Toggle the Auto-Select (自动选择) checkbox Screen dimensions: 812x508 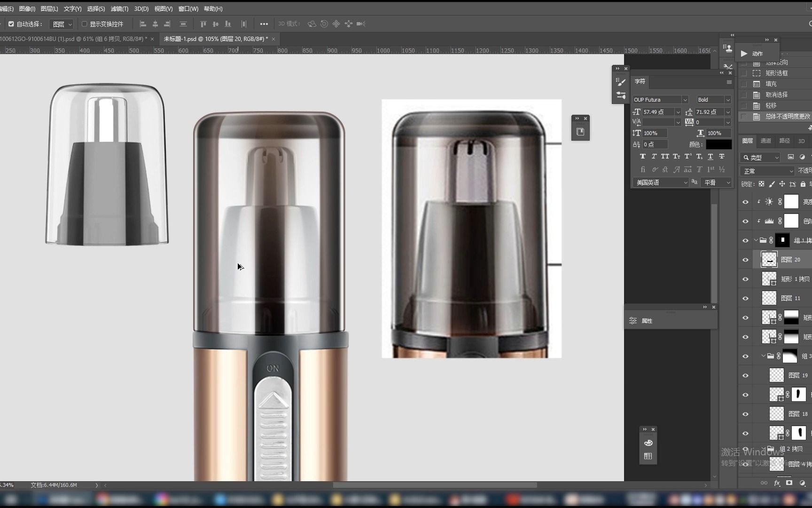[x=11, y=24]
